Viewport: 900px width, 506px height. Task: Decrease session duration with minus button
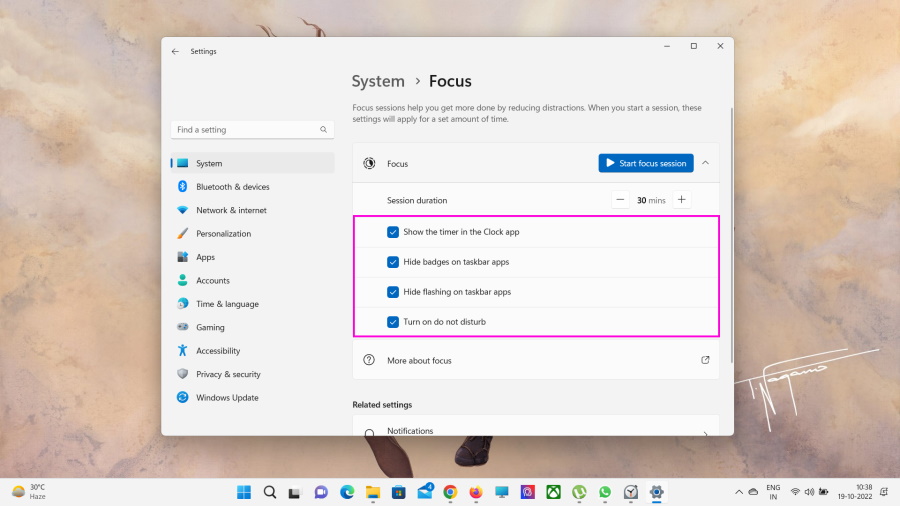[620, 200]
